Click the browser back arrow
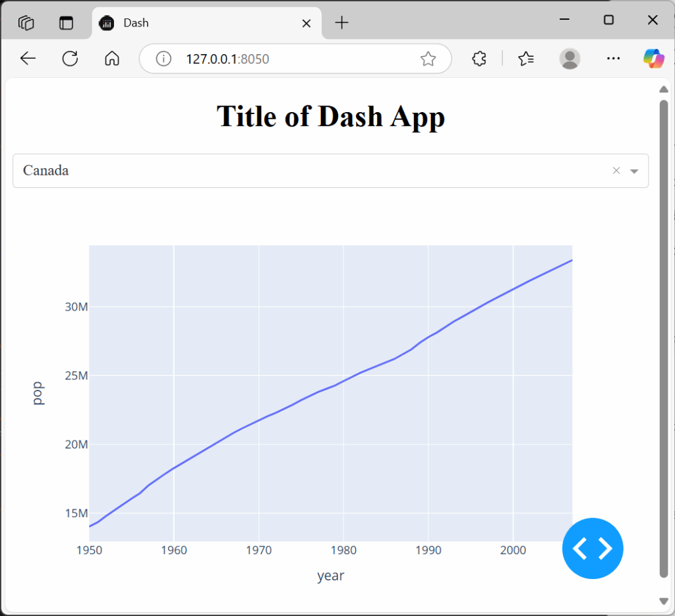The width and height of the screenshot is (675, 616). coord(28,59)
